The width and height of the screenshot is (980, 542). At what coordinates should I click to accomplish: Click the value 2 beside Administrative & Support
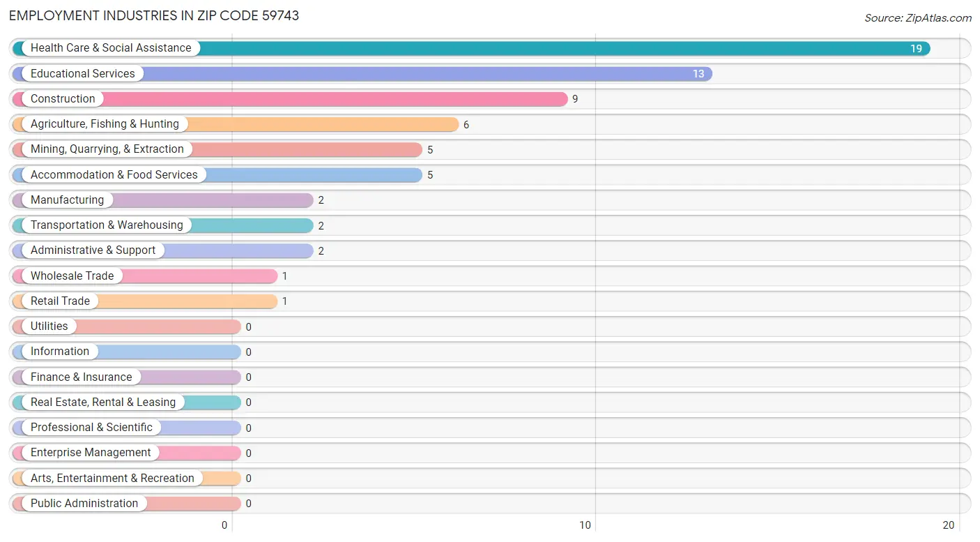[x=321, y=251]
